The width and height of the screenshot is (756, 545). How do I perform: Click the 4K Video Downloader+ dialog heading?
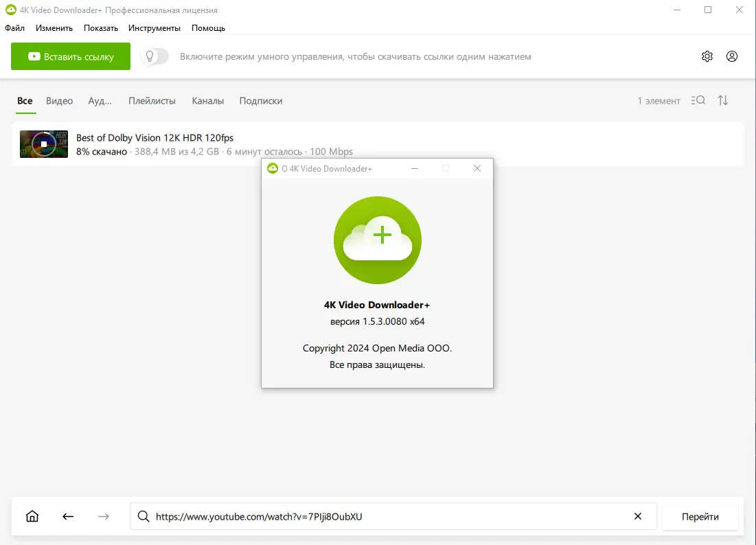click(x=377, y=305)
